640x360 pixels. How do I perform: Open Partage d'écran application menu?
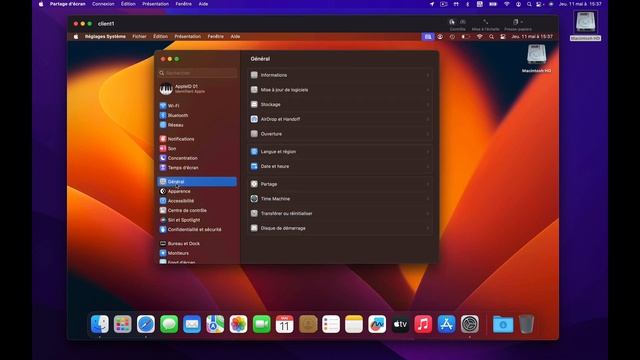(68, 4)
